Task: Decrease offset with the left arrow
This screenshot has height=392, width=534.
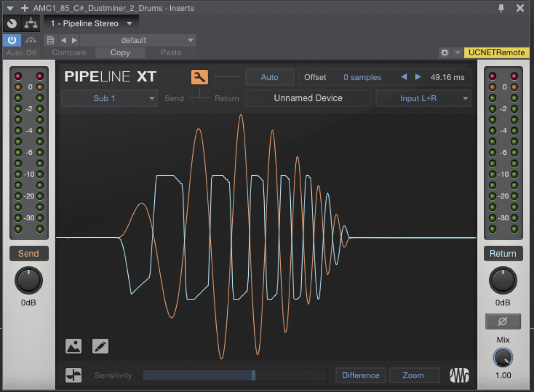Action: (x=404, y=77)
